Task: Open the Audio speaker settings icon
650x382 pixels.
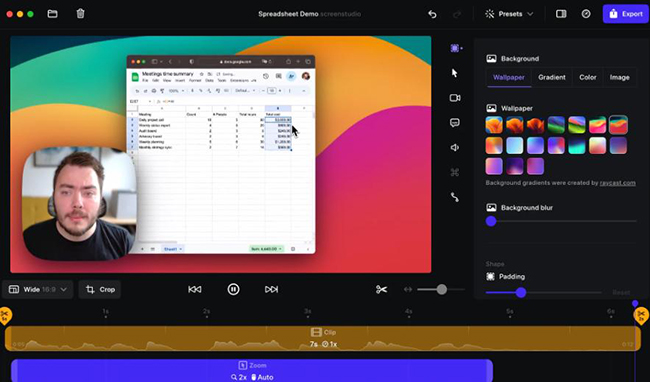Action: tap(455, 147)
